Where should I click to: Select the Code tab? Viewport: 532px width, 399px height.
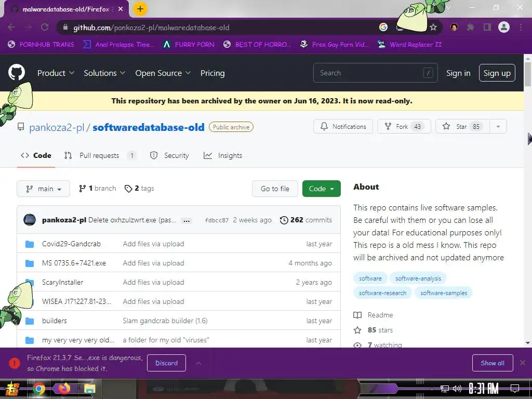point(36,156)
